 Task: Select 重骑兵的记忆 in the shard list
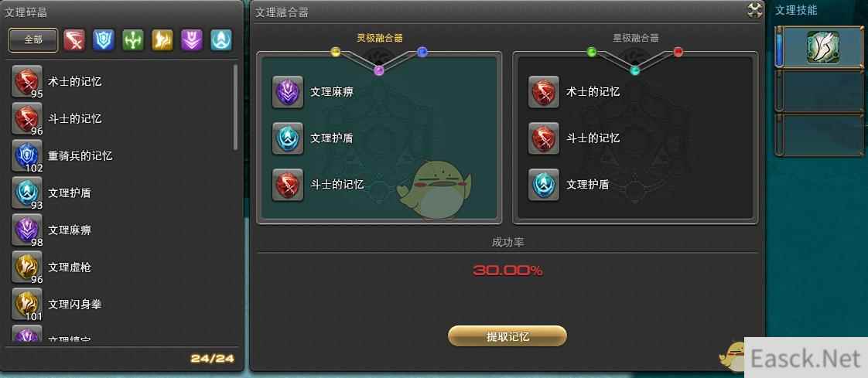coord(121,156)
